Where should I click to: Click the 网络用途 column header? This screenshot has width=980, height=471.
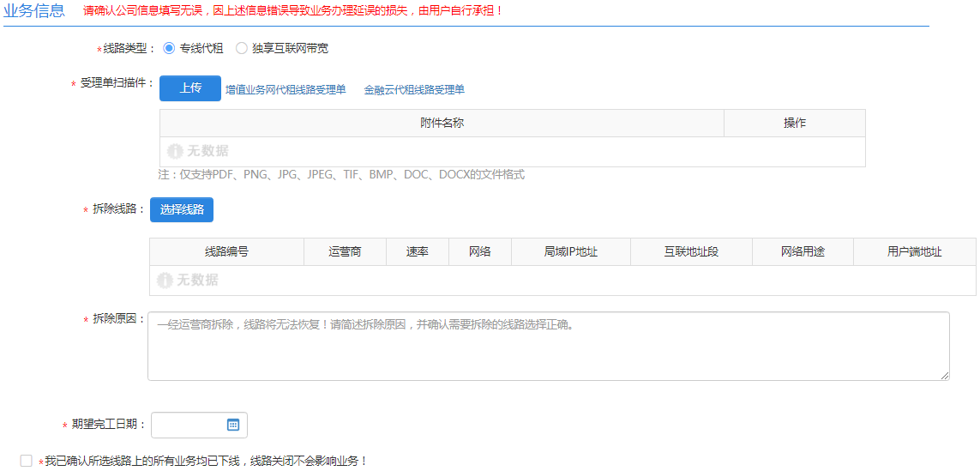point(803,252)
